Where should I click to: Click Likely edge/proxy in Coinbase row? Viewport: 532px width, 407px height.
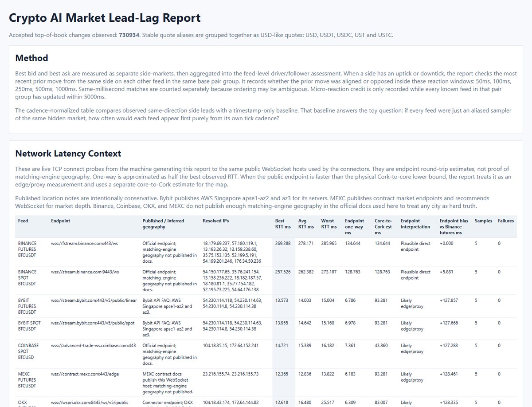click(x=412, y=348)
